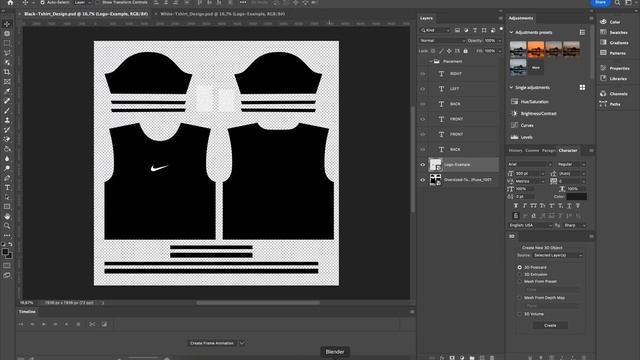
Task: Switch to the Paragraph panel tab
Action: tap(549, 151)
